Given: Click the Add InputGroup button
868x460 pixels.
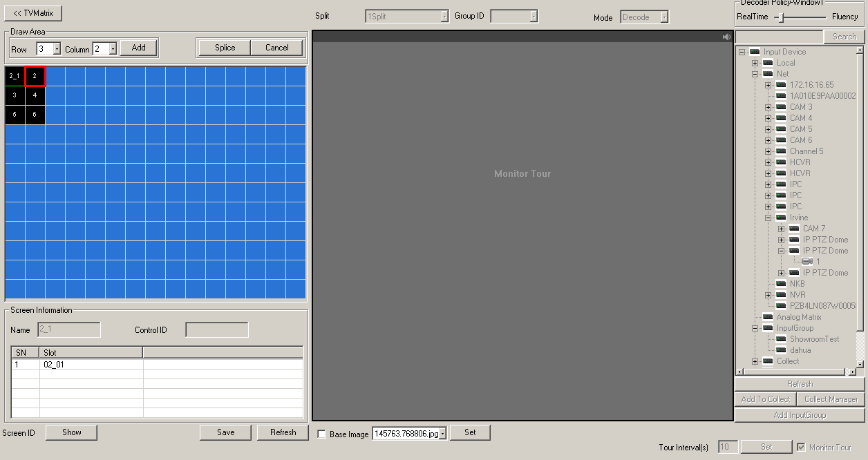Looking at the screenshot, I should coord(800,415).
